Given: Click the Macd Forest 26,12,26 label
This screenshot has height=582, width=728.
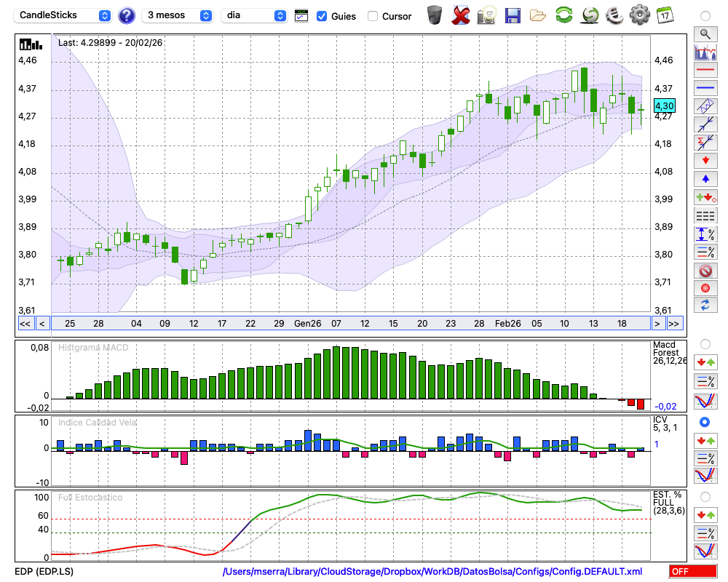Looking at the screenshot, I should tap(670, 353).
